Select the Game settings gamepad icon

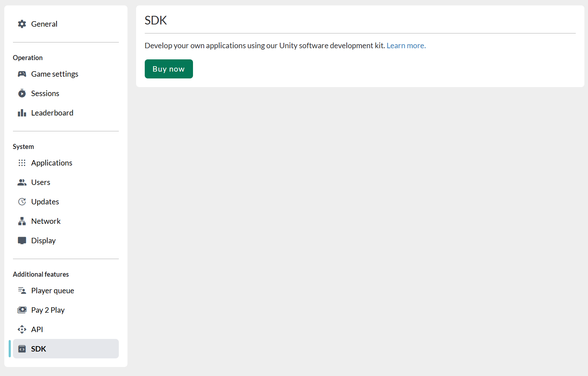click(22, 74)
